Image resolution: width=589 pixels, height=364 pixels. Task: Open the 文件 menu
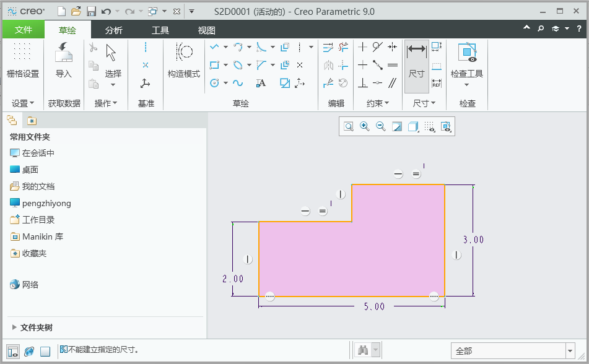pos(24,30)
